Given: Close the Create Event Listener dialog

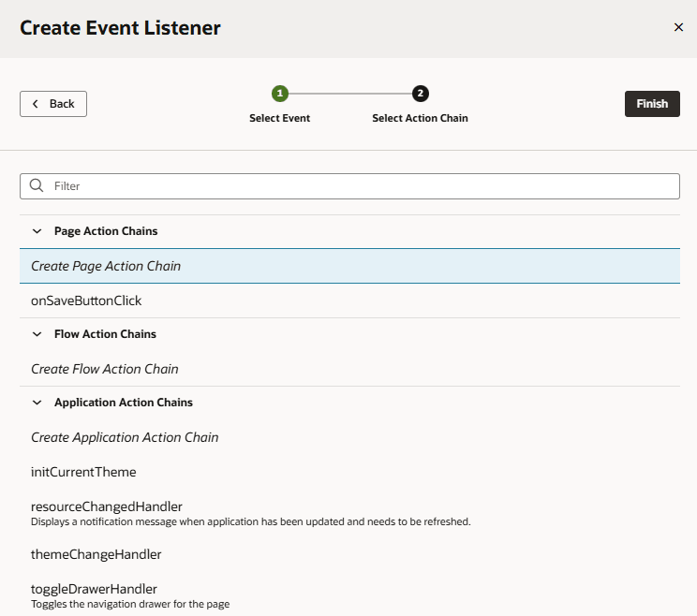Looking at the screenshot, I should [x=678, y=27].
